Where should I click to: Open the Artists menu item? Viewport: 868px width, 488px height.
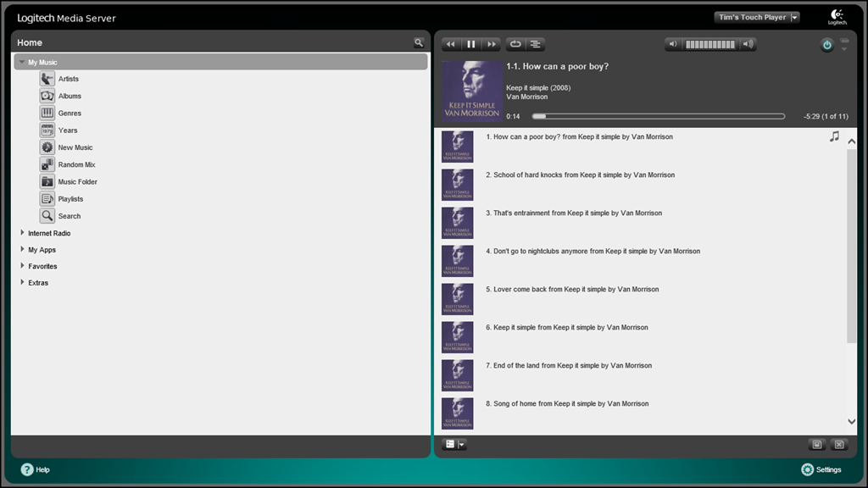click(69, 79)
